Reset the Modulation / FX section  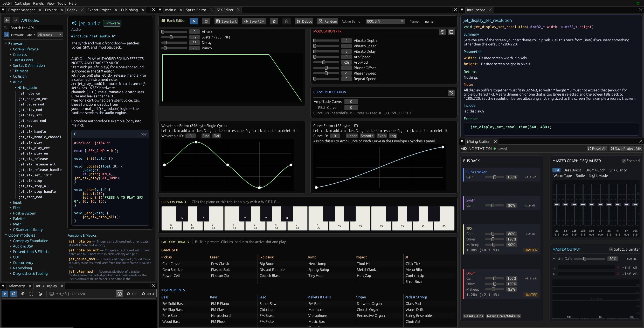(x=442, y=32)
